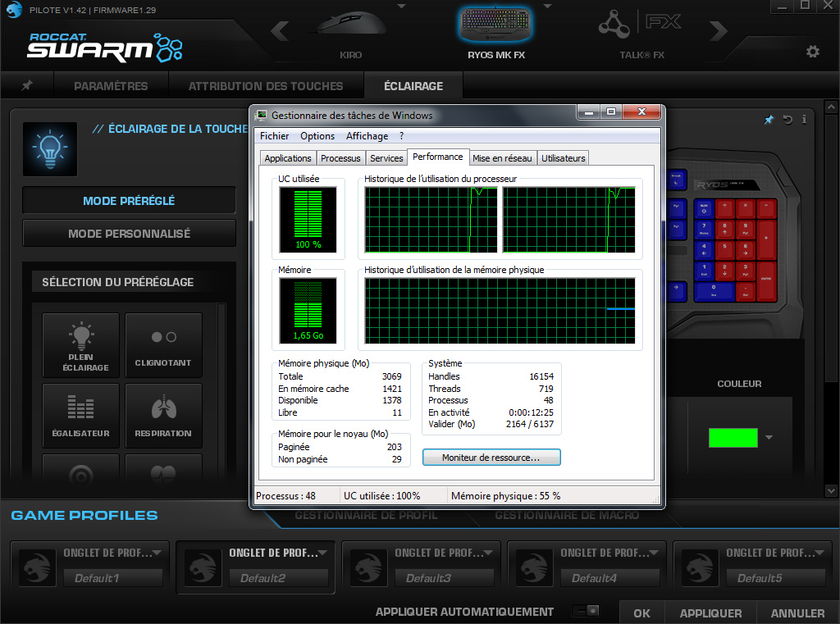Open Gestionnaire de Macro tab

click(567, 515)
